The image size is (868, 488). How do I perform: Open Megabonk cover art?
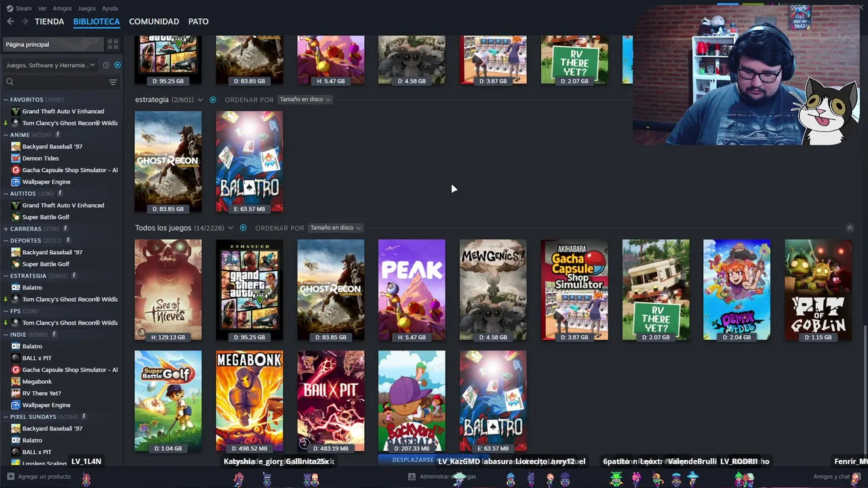(250, 401)
